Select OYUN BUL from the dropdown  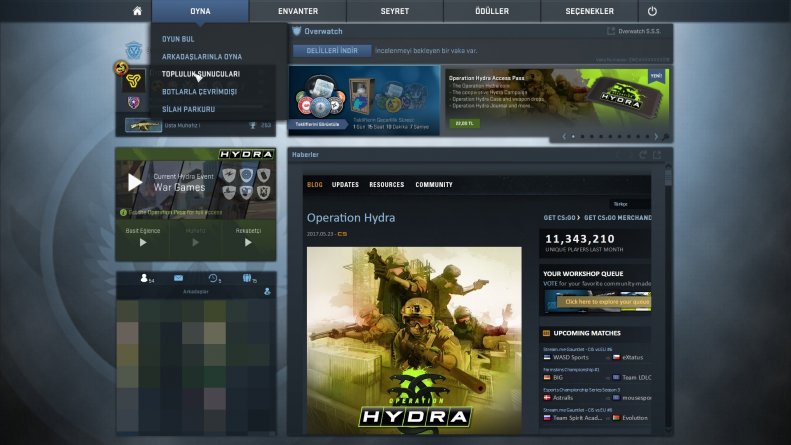coord(178,39)
